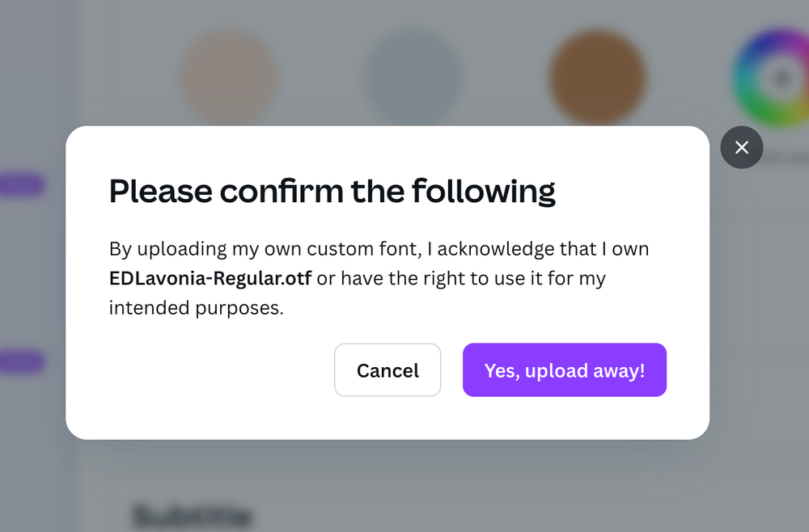Select the gray-blue brand color circle

coord(413,78)
